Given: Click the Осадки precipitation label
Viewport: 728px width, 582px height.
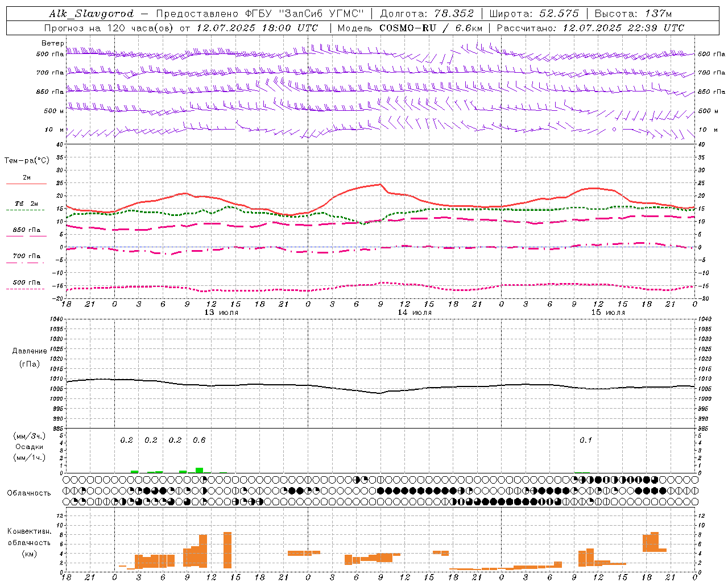Looking at the screenshot, I should pyautogui.click(x=29, y=447).
